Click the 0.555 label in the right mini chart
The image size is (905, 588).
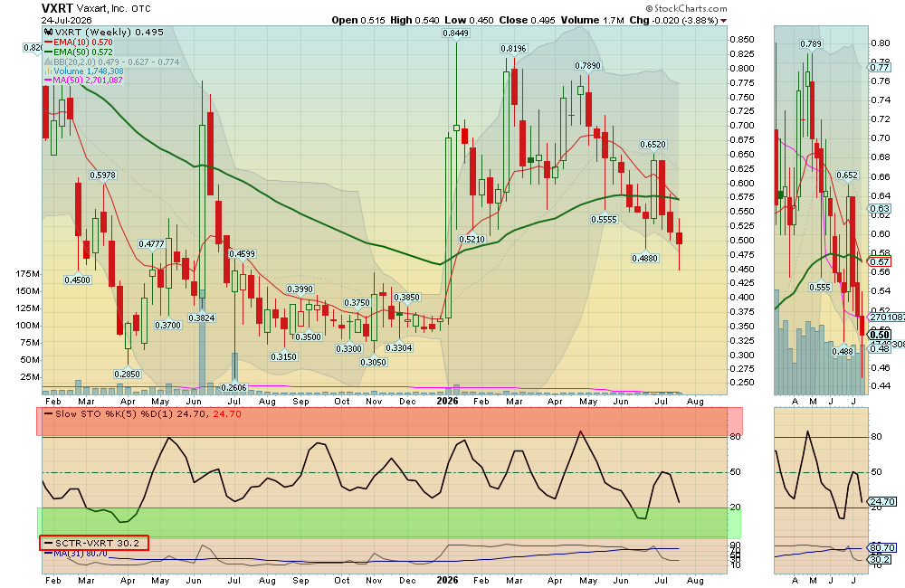coord(820,287)
